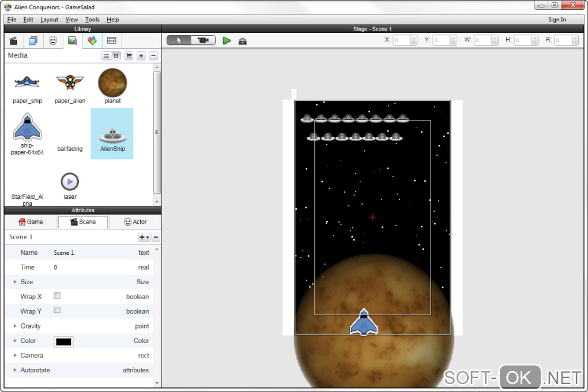Expand the Autorotate attribute
The width and height of the screenshot is (588, 392).
point(15,370)
